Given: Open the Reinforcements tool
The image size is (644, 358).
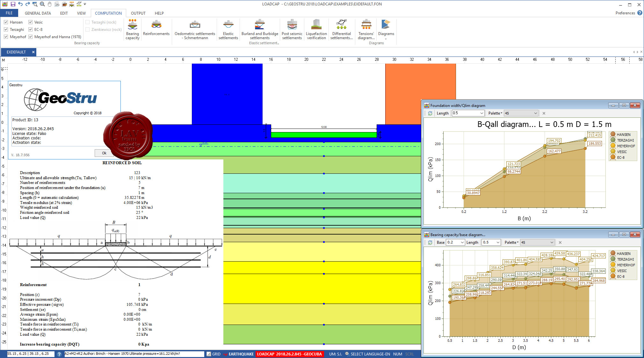Looking at the screenshot, I should pos(156,28).
